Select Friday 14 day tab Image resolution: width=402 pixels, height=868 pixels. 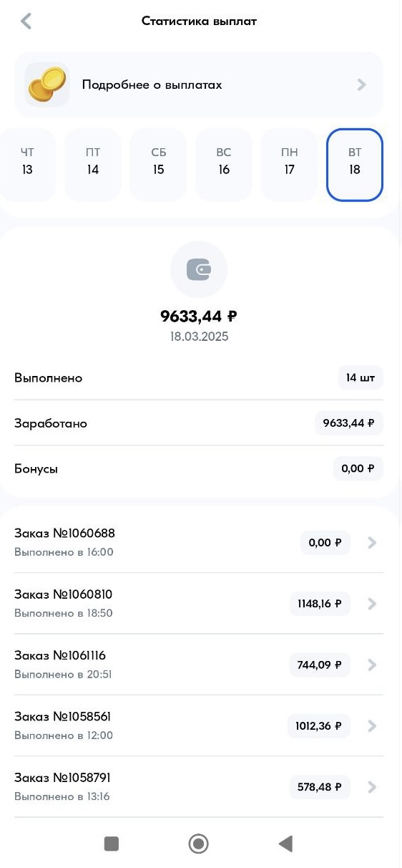tap(93, 165)
